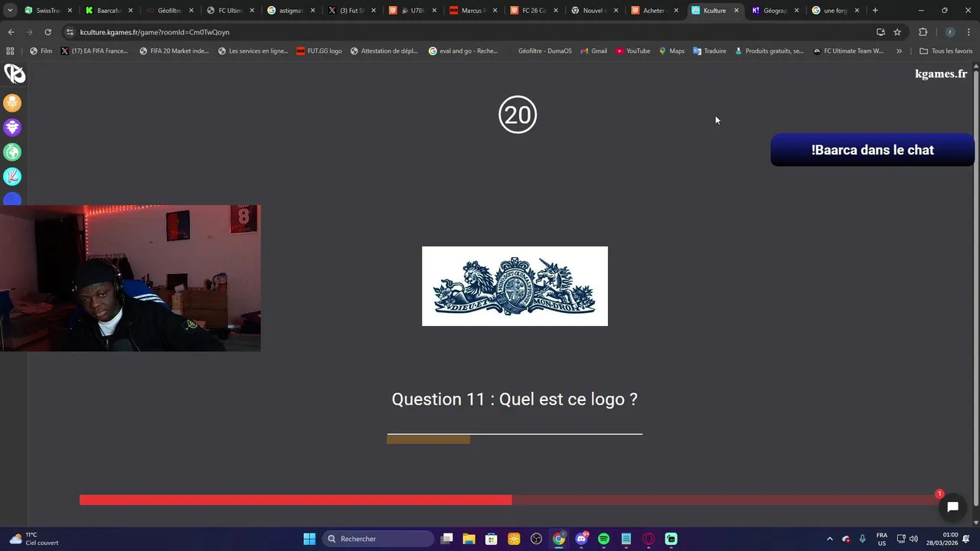The height and width of the screenshot is (551, 980).
Task: Switch to the Nouvel tab
Action: [x=593, y=11]
